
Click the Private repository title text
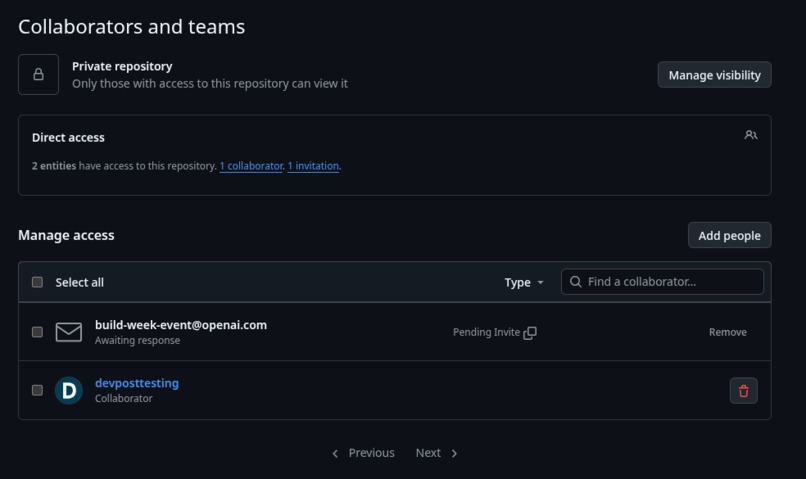pos(122,66)
